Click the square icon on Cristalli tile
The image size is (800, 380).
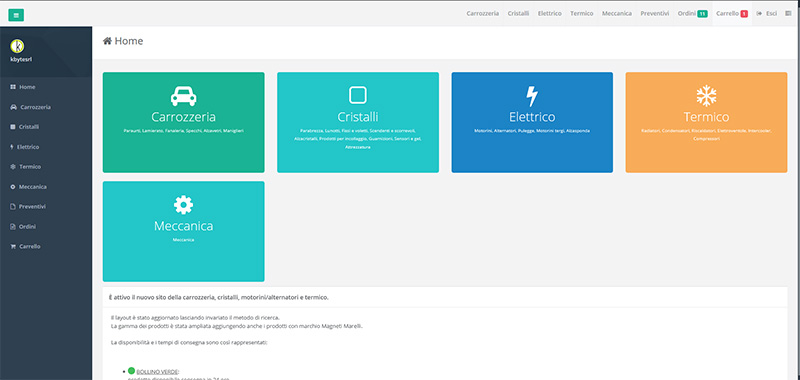pos(358,95)
